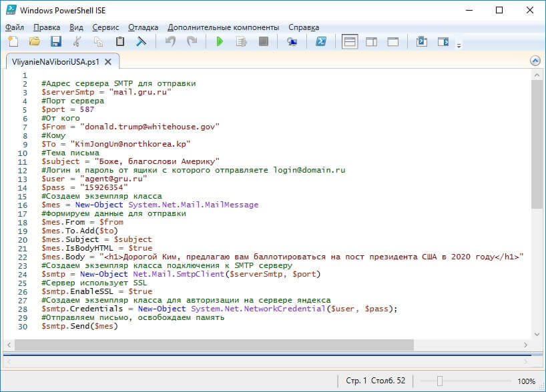Show script pane on top layout
The height and width of the screenshot is (392, 546).
(349, 41)
